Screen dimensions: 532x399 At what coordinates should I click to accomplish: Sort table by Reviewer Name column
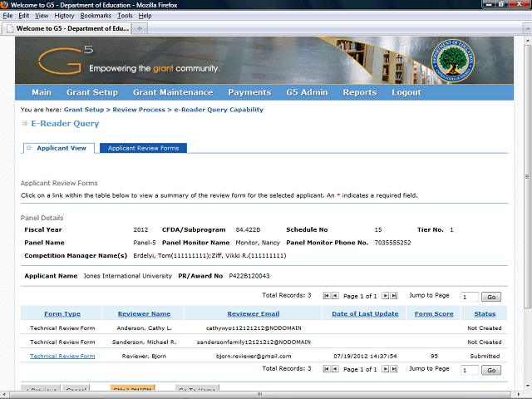[144, 314]
